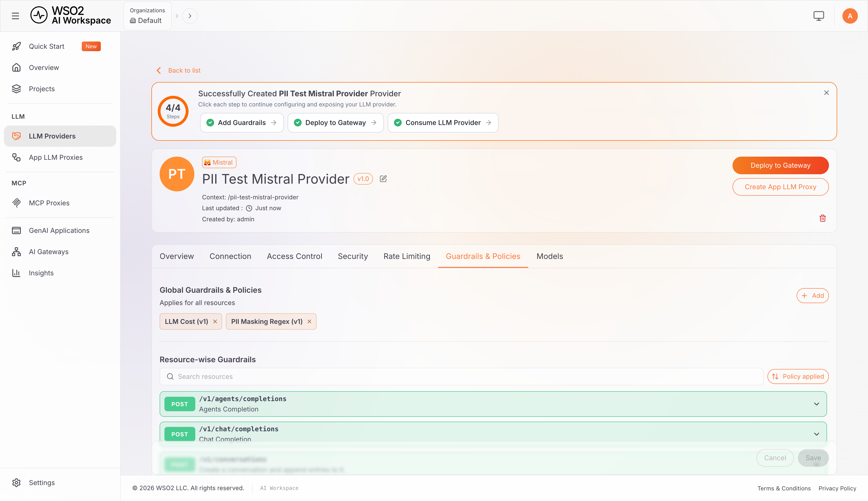The image size is (868, 501).
Task: Switch to the Access Control tab
Action: click(x=295, y=256)
